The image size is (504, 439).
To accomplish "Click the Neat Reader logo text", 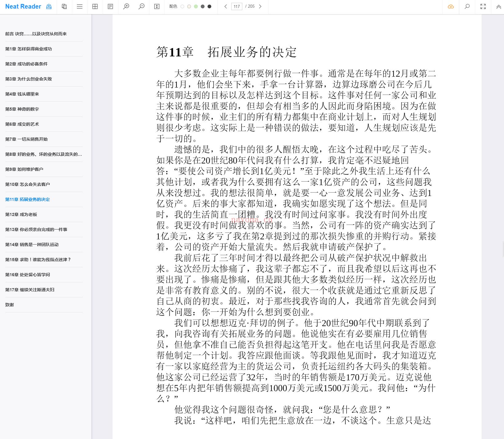I will [23, 6].
